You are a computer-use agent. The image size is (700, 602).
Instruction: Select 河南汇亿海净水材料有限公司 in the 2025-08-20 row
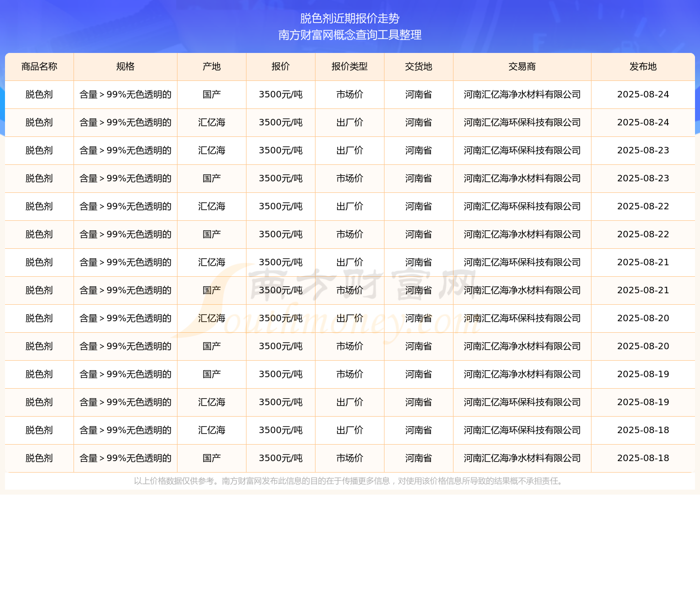coord(522,346)
